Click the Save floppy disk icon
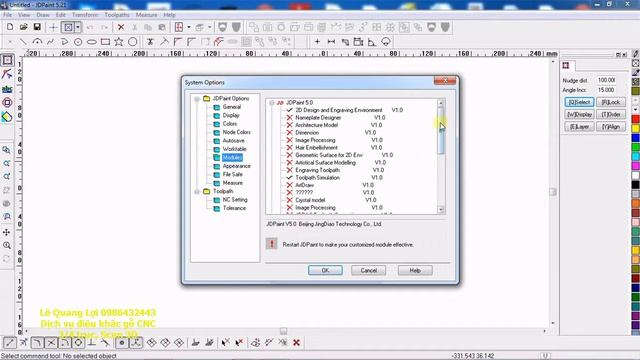 pyautogui.click(x=37, y=27)
